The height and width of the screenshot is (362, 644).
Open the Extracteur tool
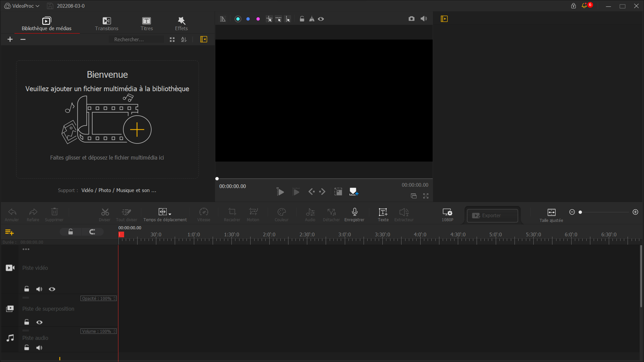point(404,215)
